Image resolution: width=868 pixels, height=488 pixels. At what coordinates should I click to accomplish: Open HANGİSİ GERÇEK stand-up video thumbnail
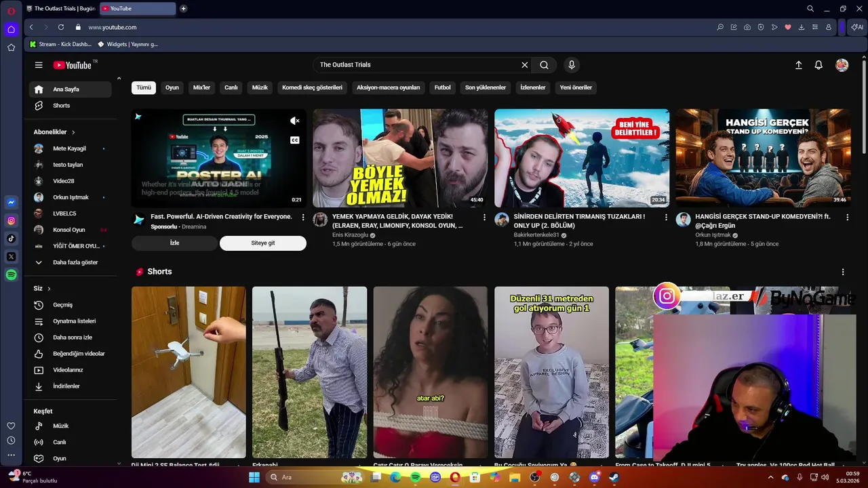tap(763, 158)
